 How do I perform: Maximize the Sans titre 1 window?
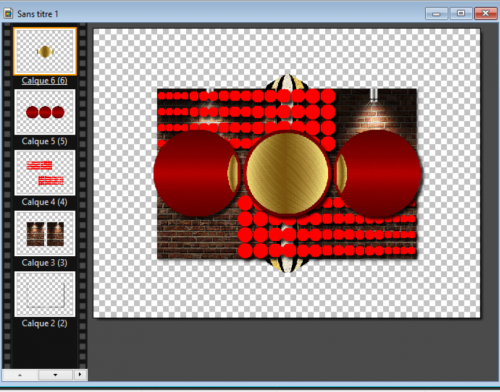coord(461,13)
